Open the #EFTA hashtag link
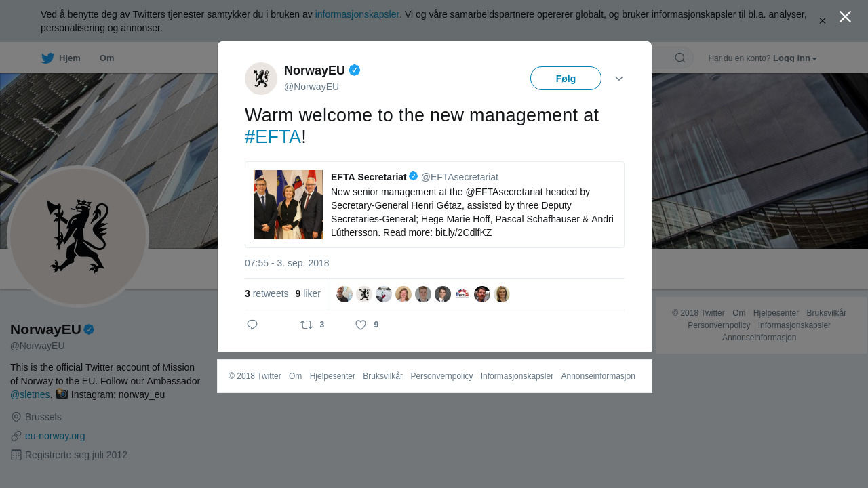The width and height of the screenshot is (868, 488). 273,137
